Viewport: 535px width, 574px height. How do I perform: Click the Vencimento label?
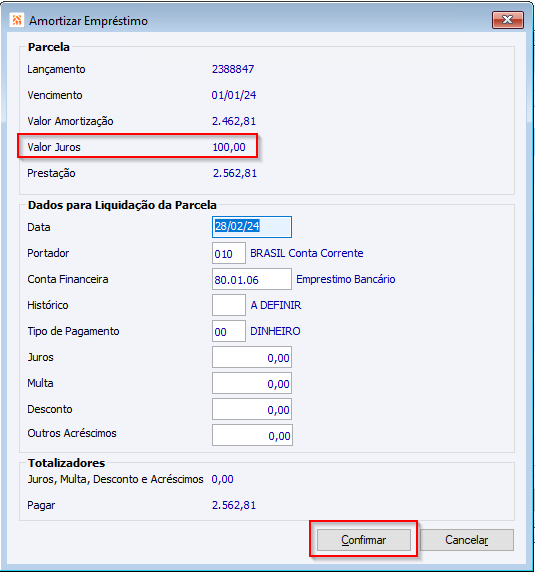(55, 95)
